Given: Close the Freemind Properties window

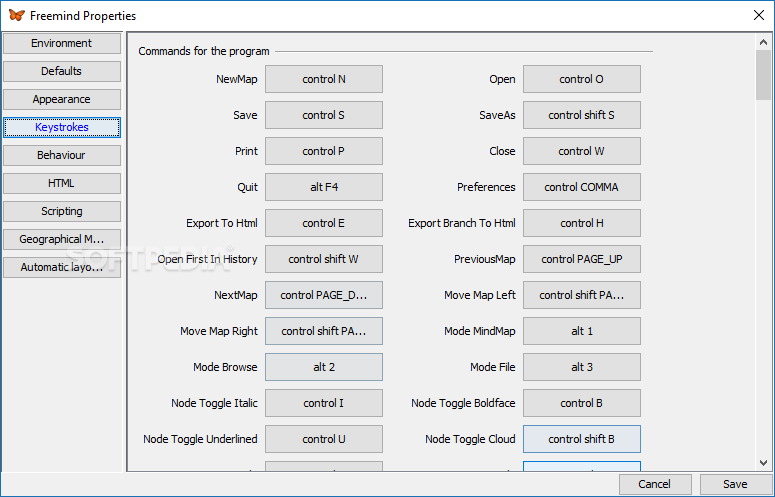Looking at the screenshot, I should point(759,15).
